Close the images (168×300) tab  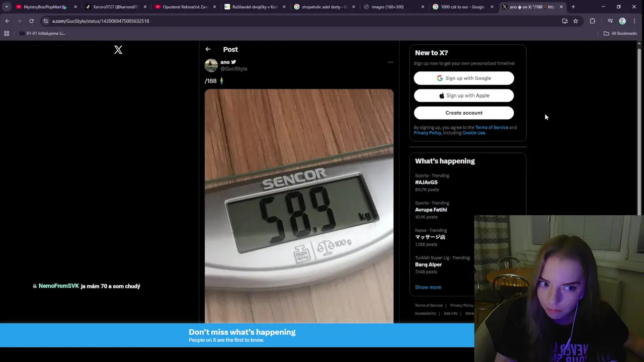pos(423,7)
